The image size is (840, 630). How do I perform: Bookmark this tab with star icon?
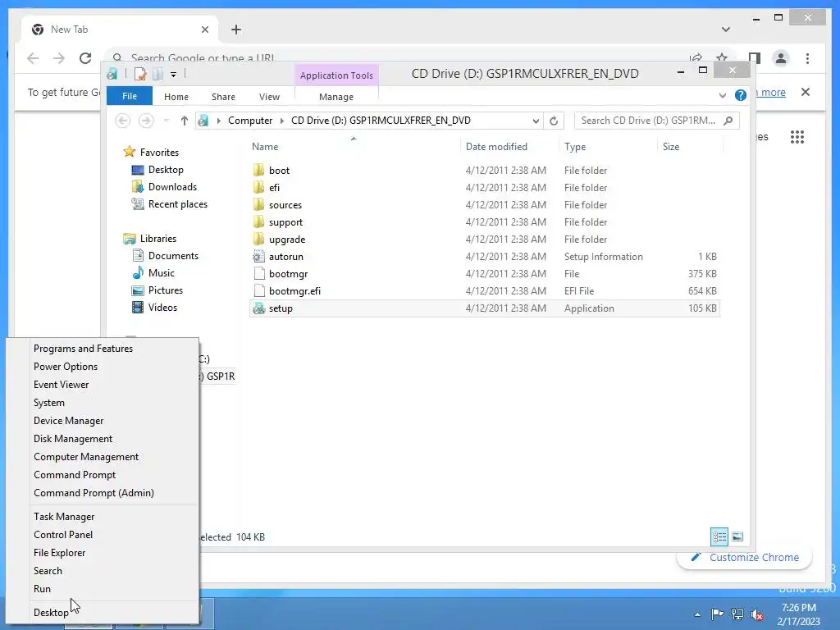(722, 58)
